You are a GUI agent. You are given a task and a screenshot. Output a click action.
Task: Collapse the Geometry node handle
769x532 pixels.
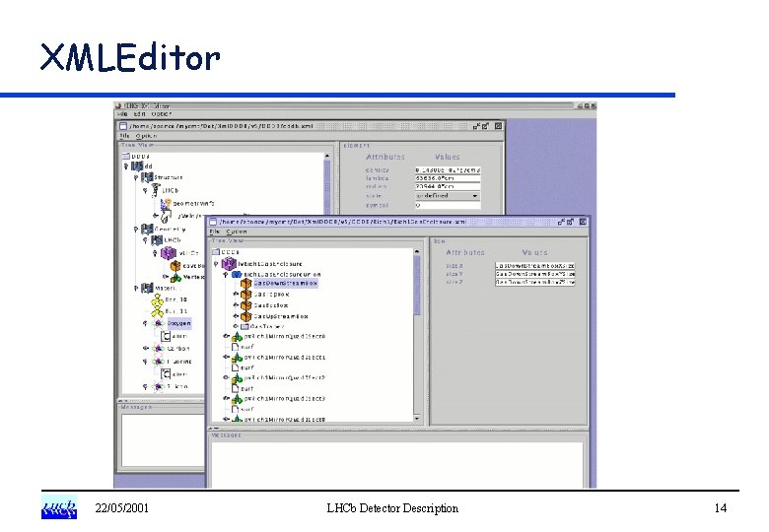point(136,229)
